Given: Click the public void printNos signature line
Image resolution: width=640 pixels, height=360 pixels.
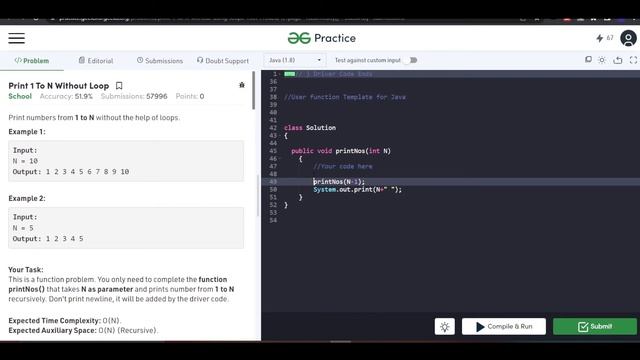Looking at the screenshot, I should 341,151.
